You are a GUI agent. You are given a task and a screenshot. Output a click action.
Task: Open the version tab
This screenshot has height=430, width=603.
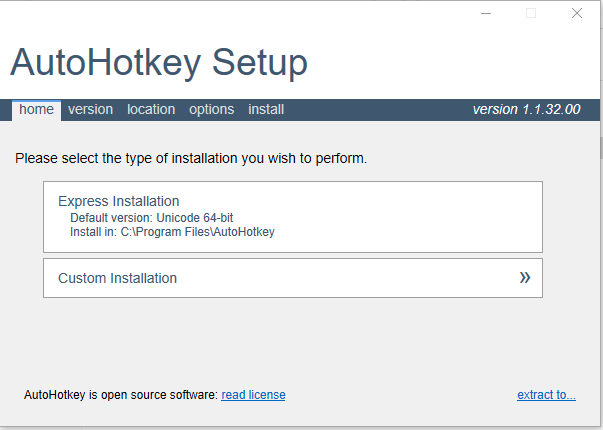click(x=90, y=110)
